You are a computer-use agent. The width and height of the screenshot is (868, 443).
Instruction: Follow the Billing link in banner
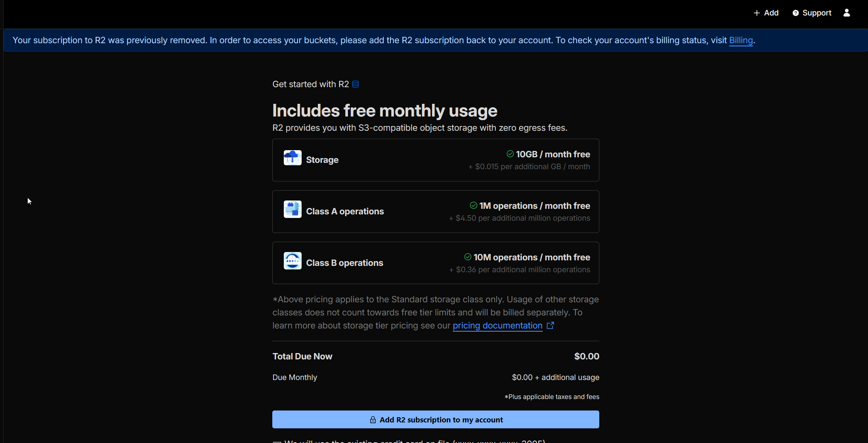(741, 40)
